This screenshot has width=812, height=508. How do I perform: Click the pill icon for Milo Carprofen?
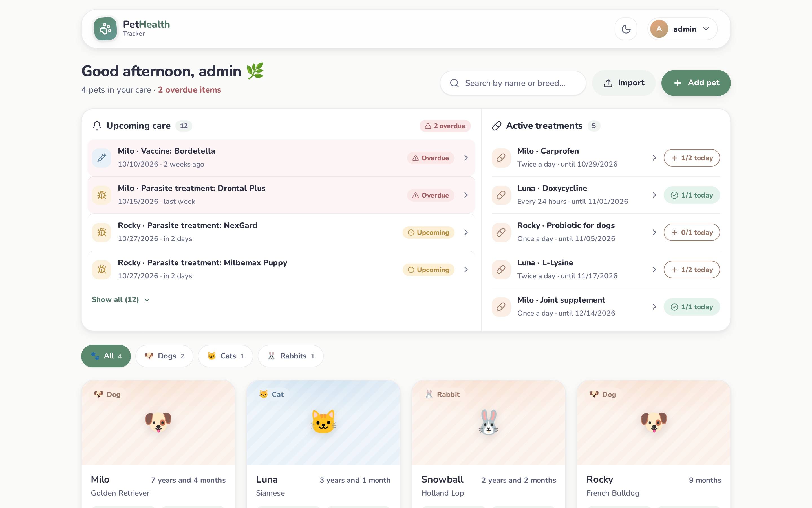pyautogui.click(x=501, y=158)
